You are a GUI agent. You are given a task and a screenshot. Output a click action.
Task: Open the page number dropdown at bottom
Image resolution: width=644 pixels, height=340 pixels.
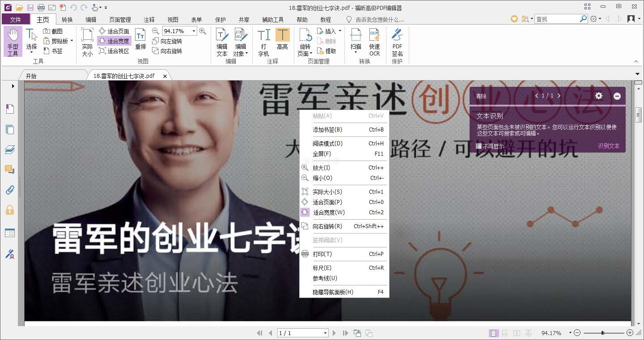325,333
